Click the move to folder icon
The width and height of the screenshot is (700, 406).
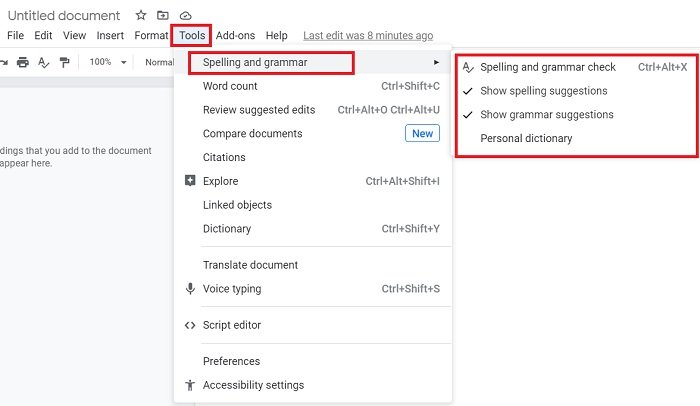pyautogui.click(x=163, y=16)
